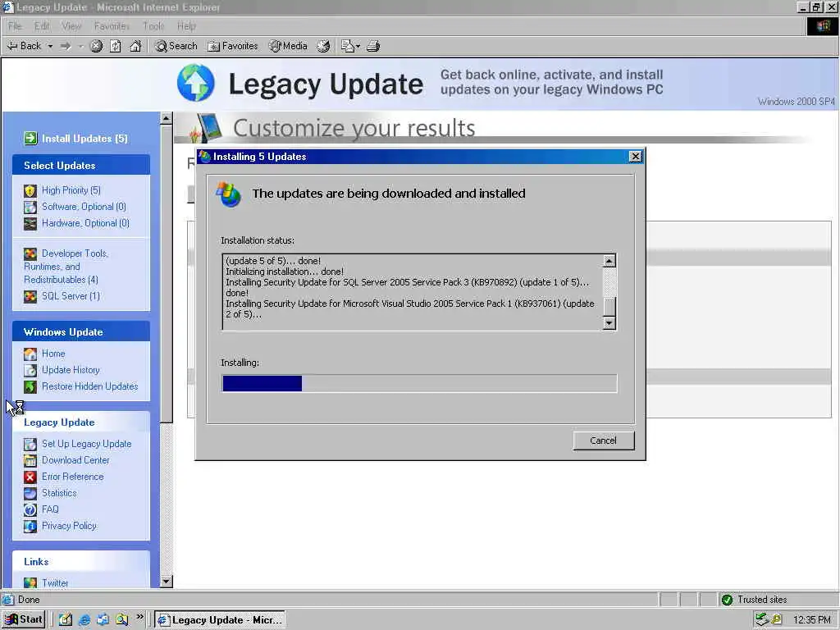This screenshot has height=630, width=840.
Task: Click the Statistics icon
Action: (x=30, y=493)
